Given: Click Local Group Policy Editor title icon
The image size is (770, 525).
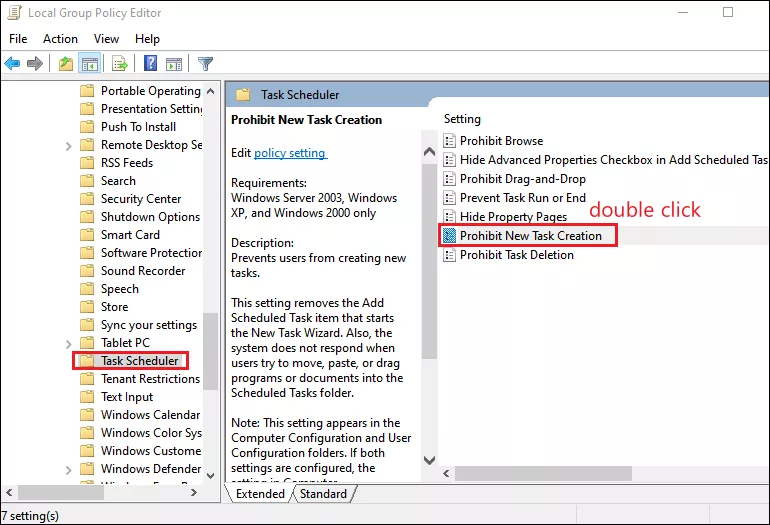Looking at the screenshot, I should click(x=14, y=13).
